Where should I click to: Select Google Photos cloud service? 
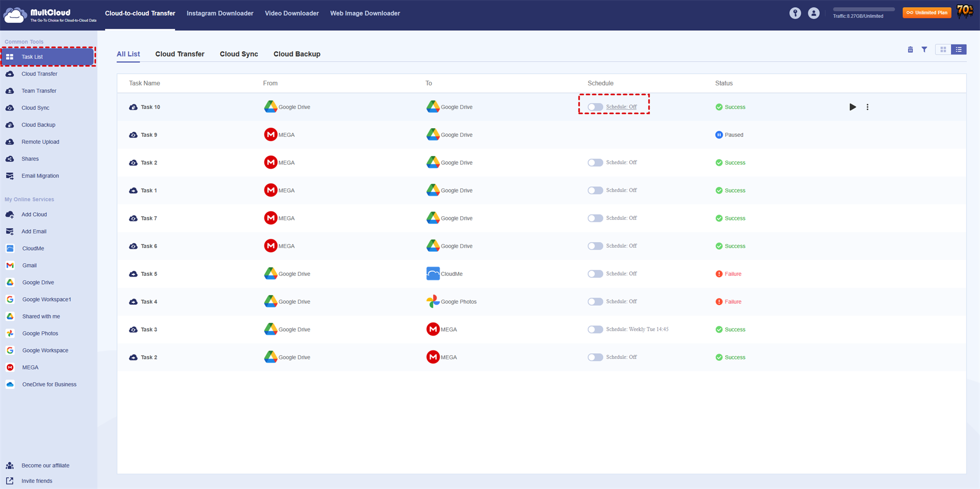click(40, 334)
